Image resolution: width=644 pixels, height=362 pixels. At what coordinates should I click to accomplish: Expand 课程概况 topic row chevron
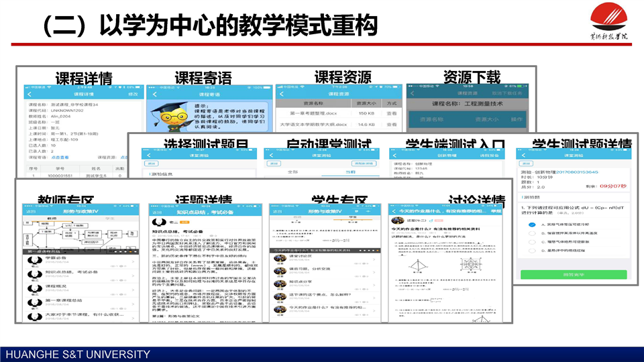click(133, 289)
